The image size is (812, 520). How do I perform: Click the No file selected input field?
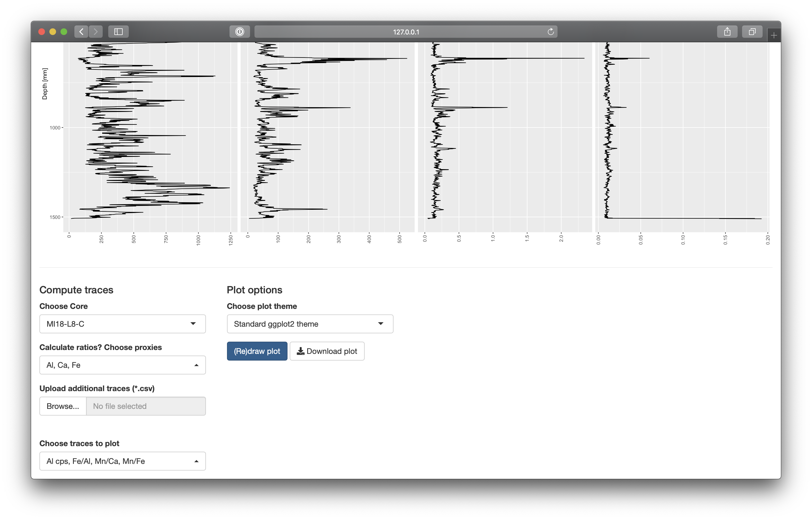tap(145, 406)
